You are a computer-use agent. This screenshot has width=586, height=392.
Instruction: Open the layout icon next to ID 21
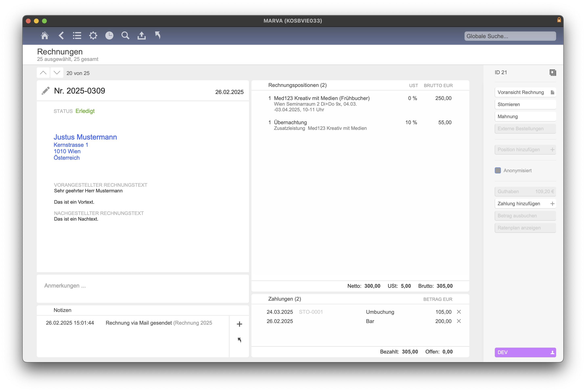pyautogui.click(x=553, y=73)
